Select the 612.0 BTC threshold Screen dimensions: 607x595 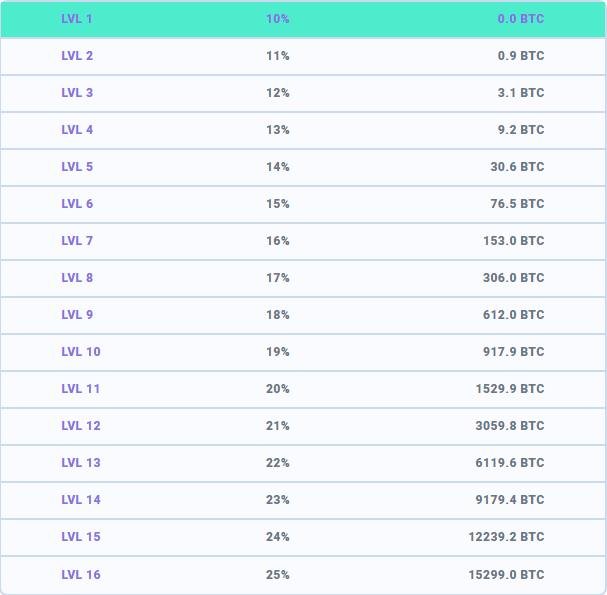(513, 315)
